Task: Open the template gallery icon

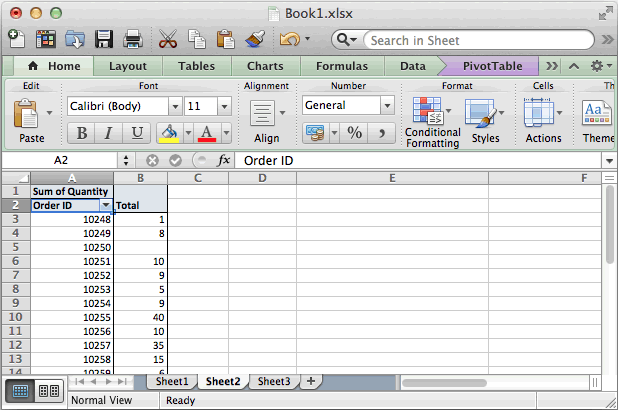Action: pyautogui.click(x=45, y=39)
